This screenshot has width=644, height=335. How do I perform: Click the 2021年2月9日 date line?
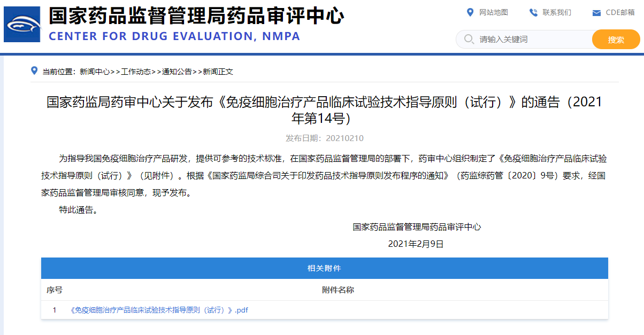tap(416, 244)
